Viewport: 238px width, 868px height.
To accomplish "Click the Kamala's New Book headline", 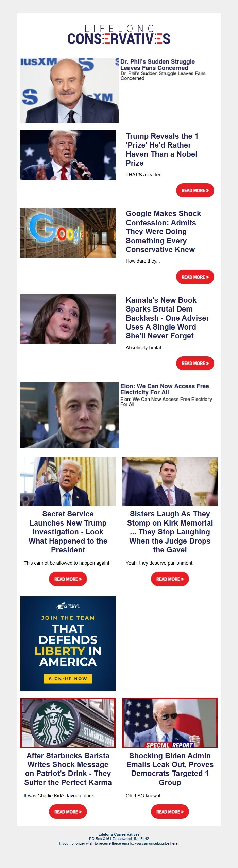I will pos(167,318).
